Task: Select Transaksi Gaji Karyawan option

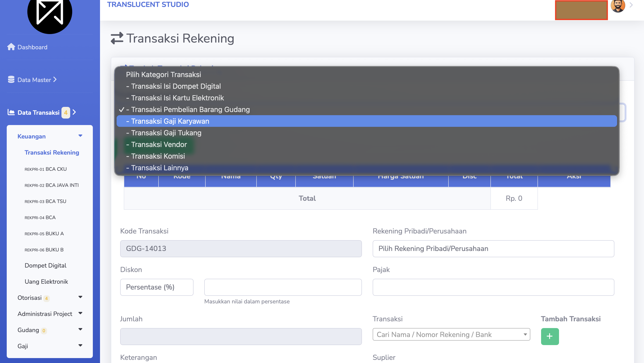Action: tap(367, 121)
